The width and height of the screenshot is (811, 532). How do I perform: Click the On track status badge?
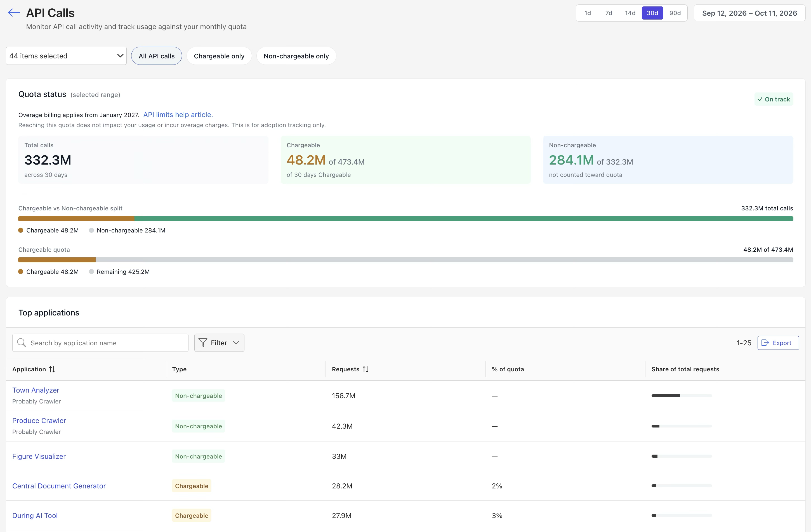[x=774, y=99]
